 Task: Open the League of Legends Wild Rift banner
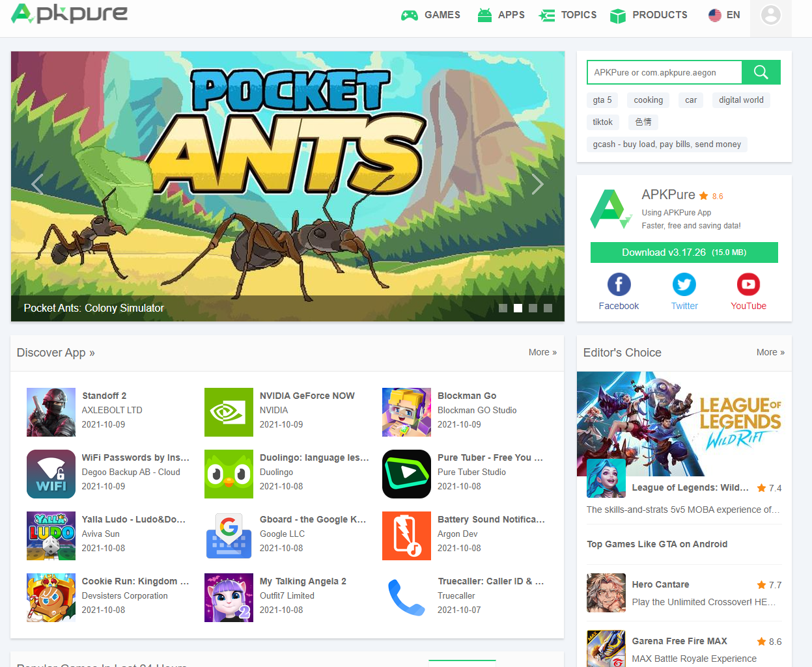point(684,424)
